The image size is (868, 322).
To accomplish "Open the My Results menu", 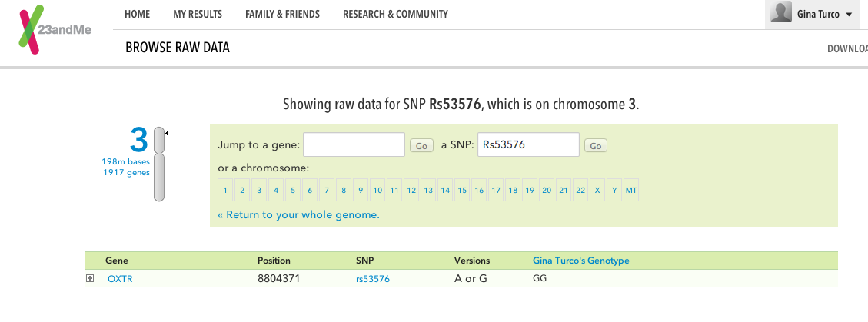I will pyautogui.click(x=198, y=15).
